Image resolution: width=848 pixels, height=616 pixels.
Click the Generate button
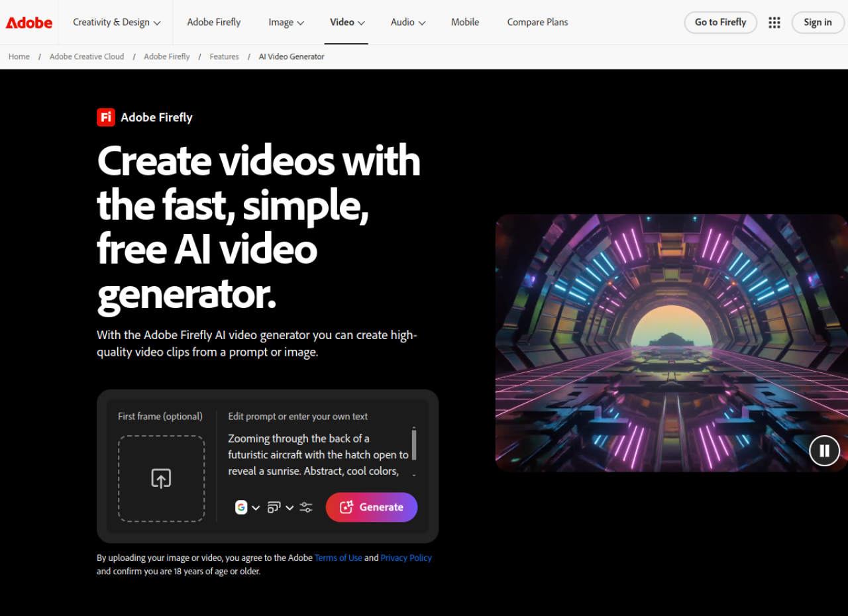click(372, 507)
